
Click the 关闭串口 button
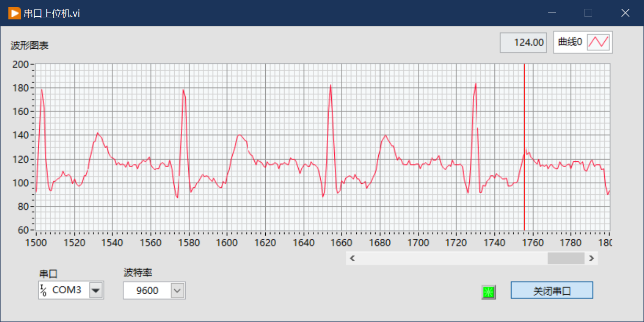(552, 291)
